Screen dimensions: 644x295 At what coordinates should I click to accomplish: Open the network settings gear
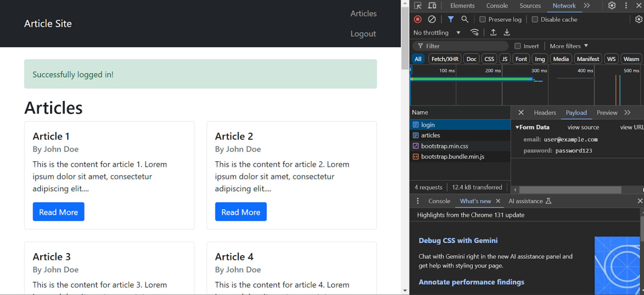[x=639, y=19]
